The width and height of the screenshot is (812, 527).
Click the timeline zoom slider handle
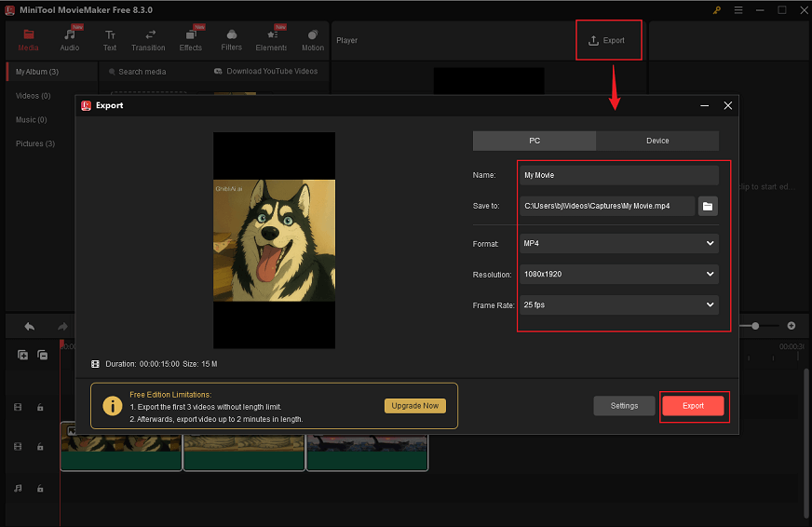(755, 326)
